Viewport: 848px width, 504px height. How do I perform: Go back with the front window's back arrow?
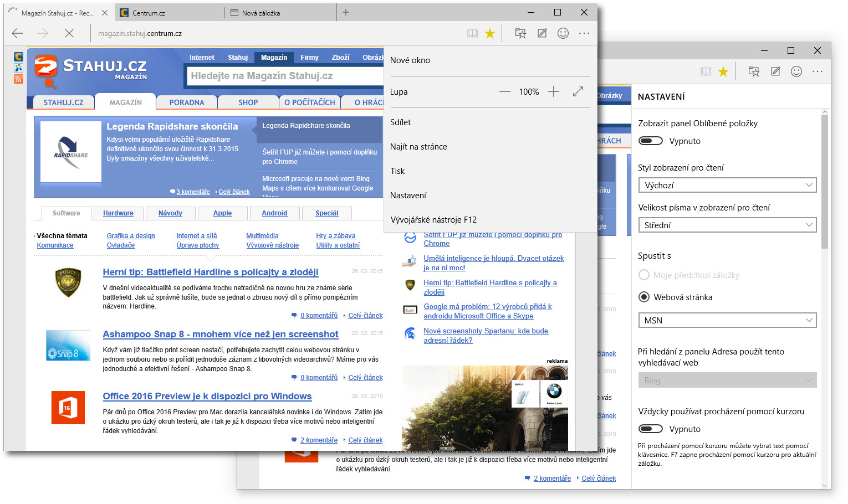tap(17, 33)
